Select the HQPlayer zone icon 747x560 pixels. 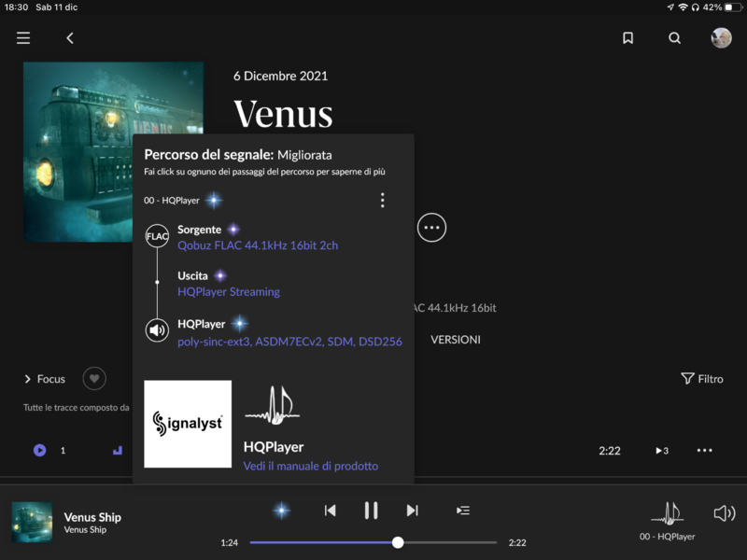667,512
